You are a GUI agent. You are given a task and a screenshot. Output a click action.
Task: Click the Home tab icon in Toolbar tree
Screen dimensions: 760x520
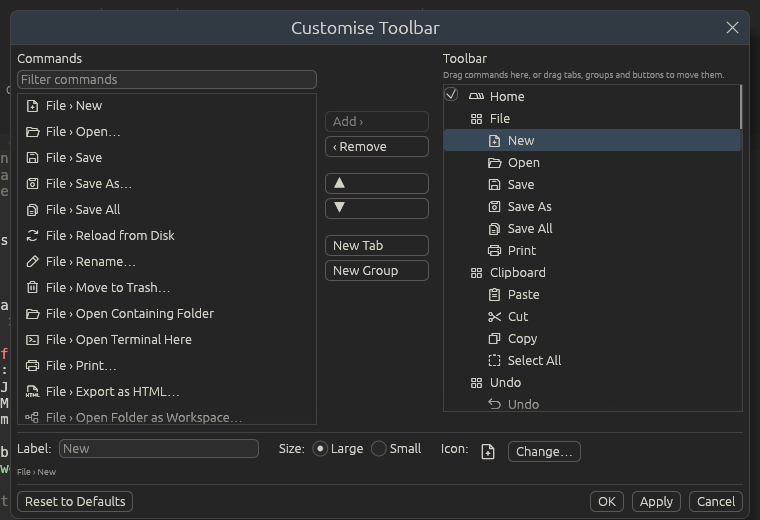coord(476,96)
